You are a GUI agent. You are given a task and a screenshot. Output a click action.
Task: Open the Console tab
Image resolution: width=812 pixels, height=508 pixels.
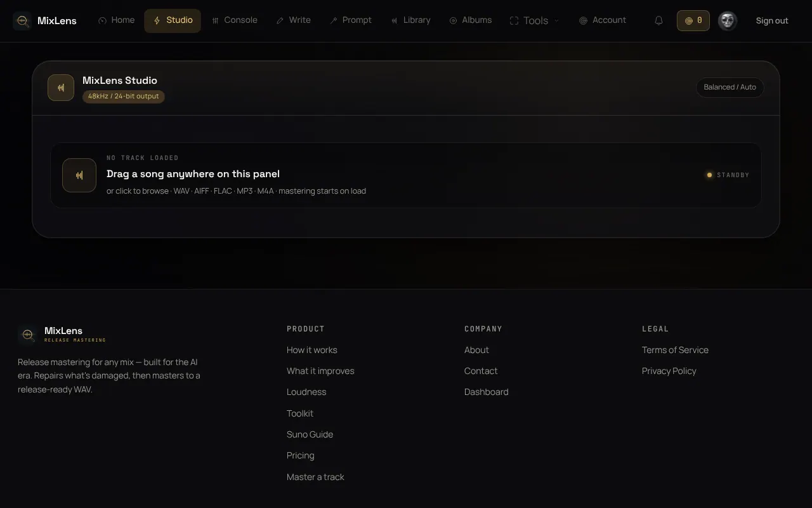coord(234,20)
